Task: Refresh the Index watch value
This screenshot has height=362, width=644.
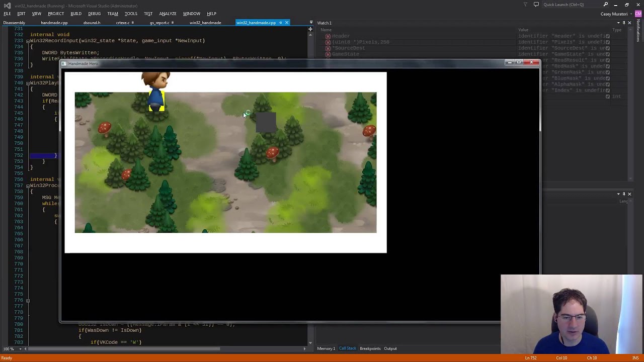Action: (608, 90)
